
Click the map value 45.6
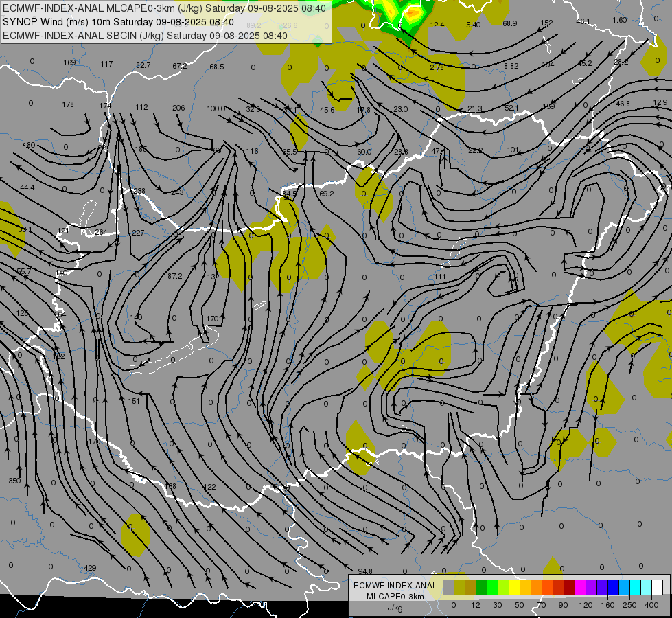tap(327, 110)
